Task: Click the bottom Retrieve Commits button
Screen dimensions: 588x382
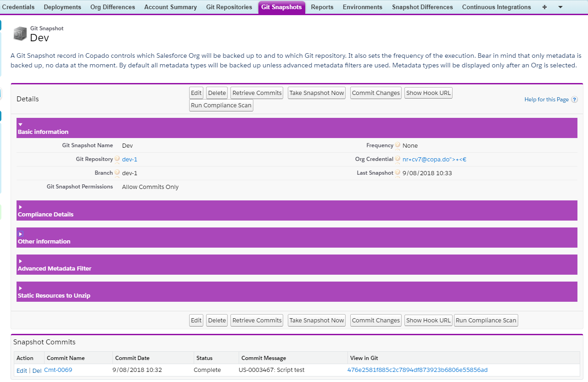Action: pyautogui.click(x=257, y=320)
